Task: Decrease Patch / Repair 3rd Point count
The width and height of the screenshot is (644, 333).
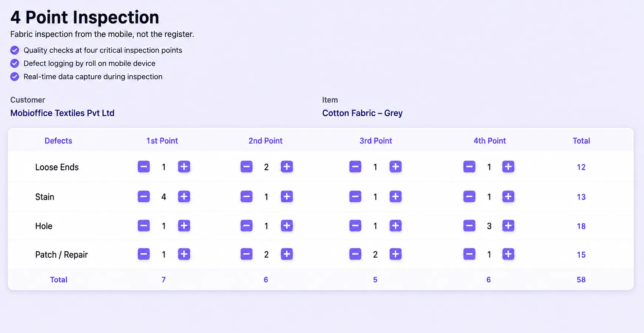Action: [355, 254]
